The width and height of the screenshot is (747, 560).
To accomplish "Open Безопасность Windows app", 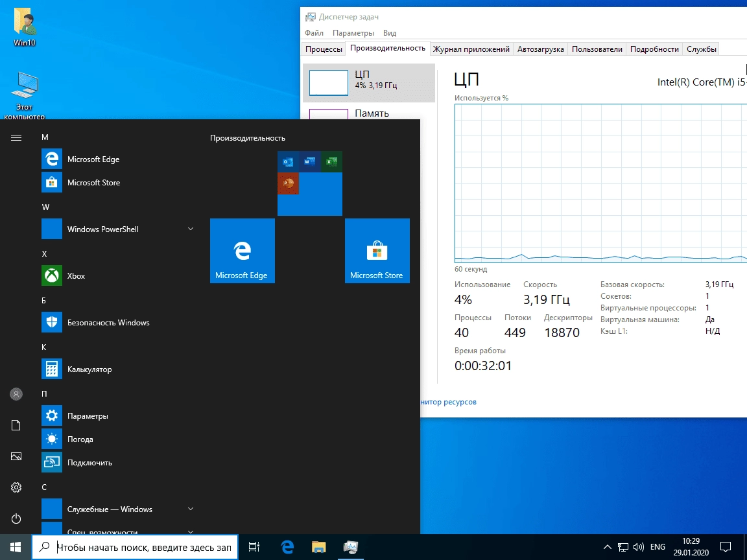I will tap(118, 322).
